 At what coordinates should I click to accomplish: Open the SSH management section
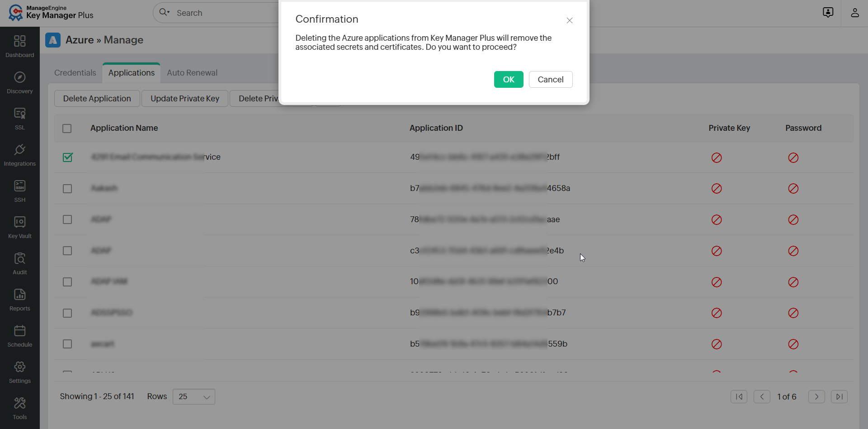pyautogui.click(x=19, y=189)
